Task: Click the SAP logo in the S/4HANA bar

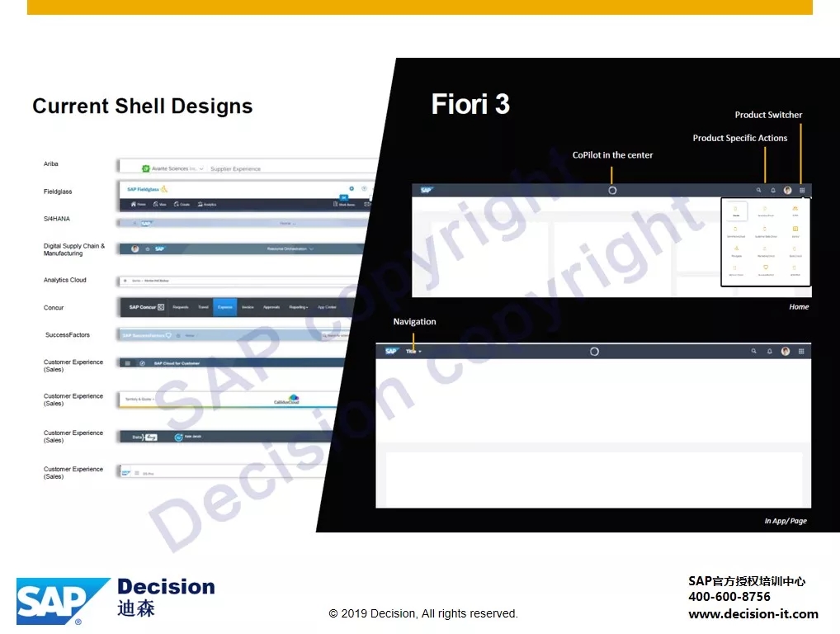Action: [x=146, y=223]
